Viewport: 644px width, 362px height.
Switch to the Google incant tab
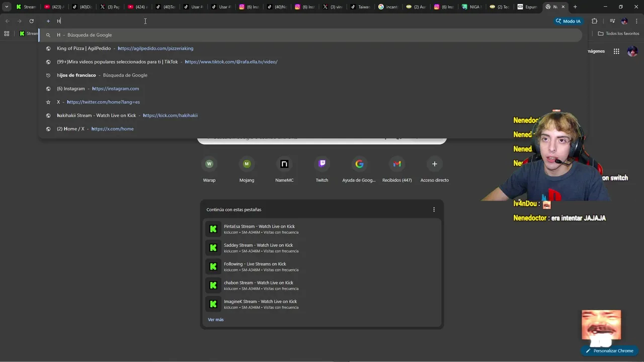388,7
